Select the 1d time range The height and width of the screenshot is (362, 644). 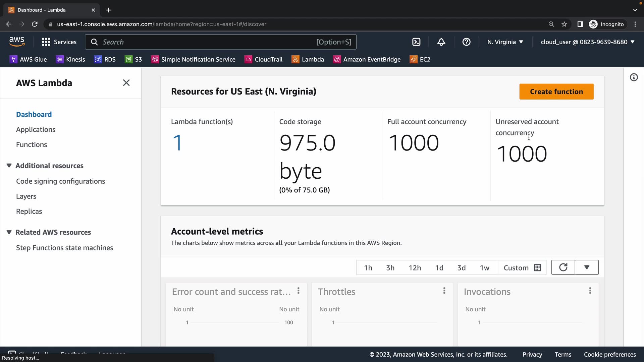[439, 268]
